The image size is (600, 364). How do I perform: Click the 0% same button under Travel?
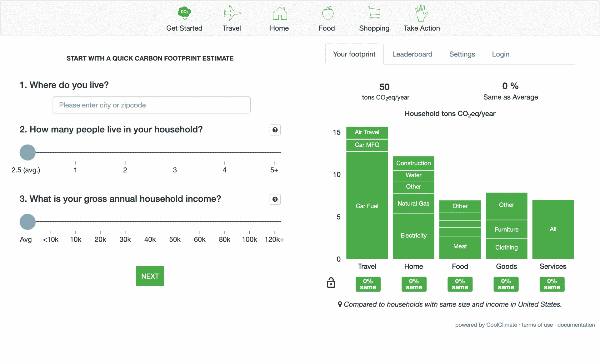coord(367,284)
